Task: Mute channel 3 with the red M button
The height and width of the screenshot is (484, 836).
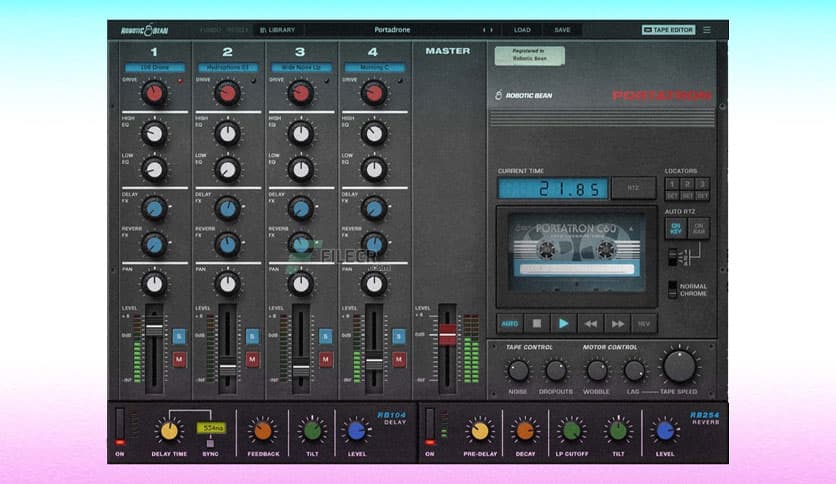Action: click(327, 359)
